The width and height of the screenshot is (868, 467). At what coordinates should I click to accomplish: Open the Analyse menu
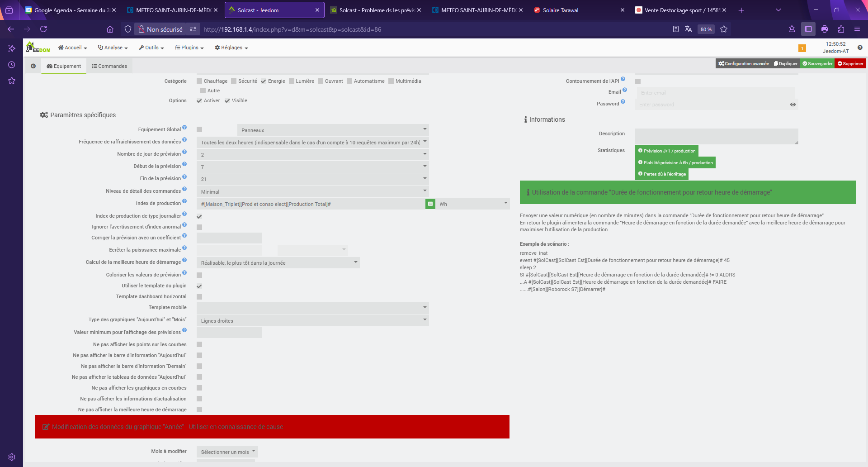(x=113, y=48)
